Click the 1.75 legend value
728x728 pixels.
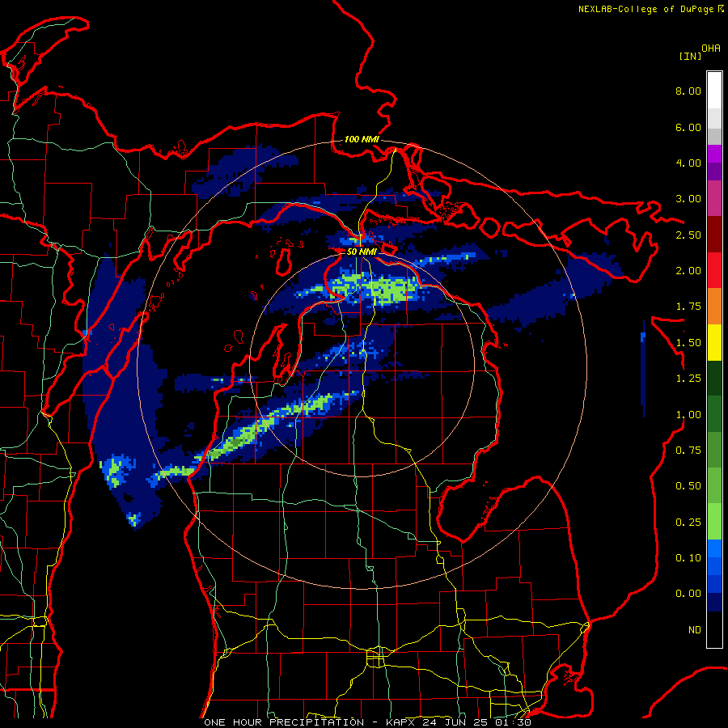coord(688,307)
